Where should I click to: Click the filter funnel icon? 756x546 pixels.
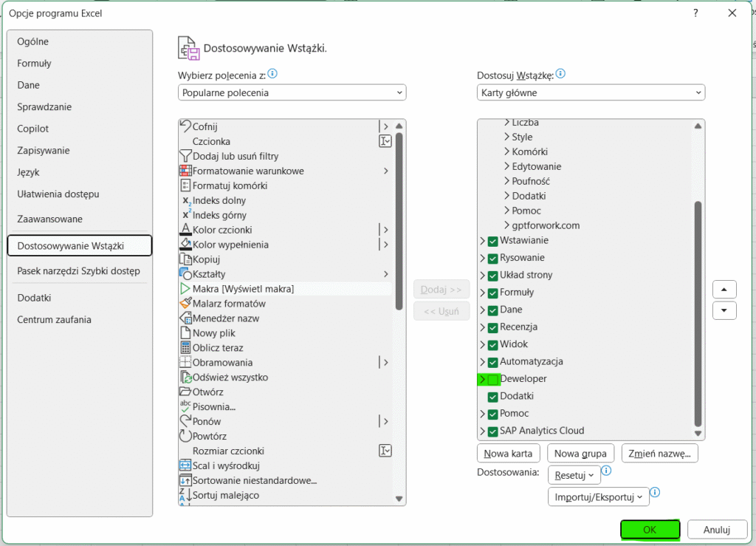tap(185, 156)
